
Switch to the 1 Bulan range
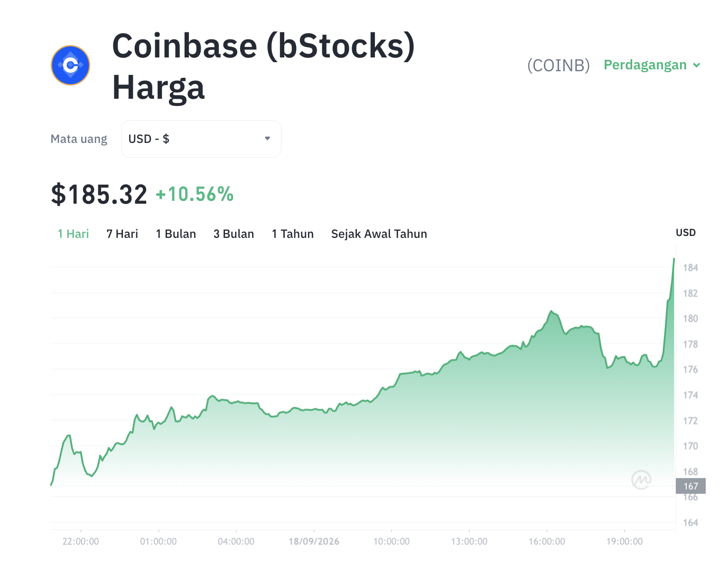(176, 234)
